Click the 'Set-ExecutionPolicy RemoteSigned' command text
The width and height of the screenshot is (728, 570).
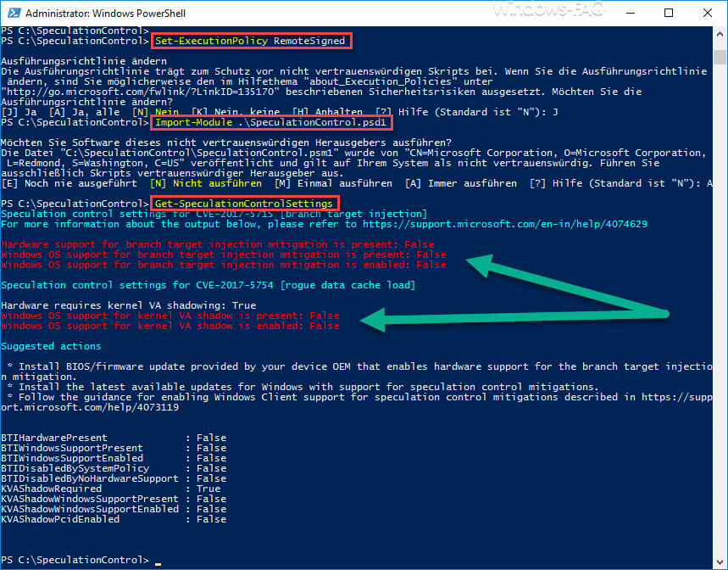click(250, 41)
